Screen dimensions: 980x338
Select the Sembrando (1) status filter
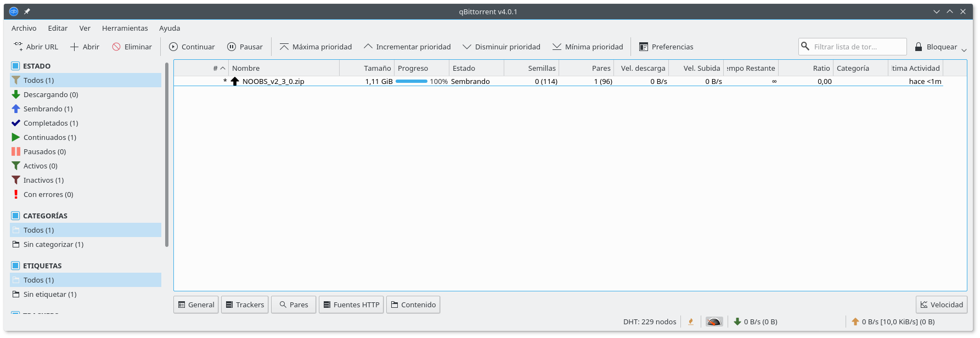point(86,109)
